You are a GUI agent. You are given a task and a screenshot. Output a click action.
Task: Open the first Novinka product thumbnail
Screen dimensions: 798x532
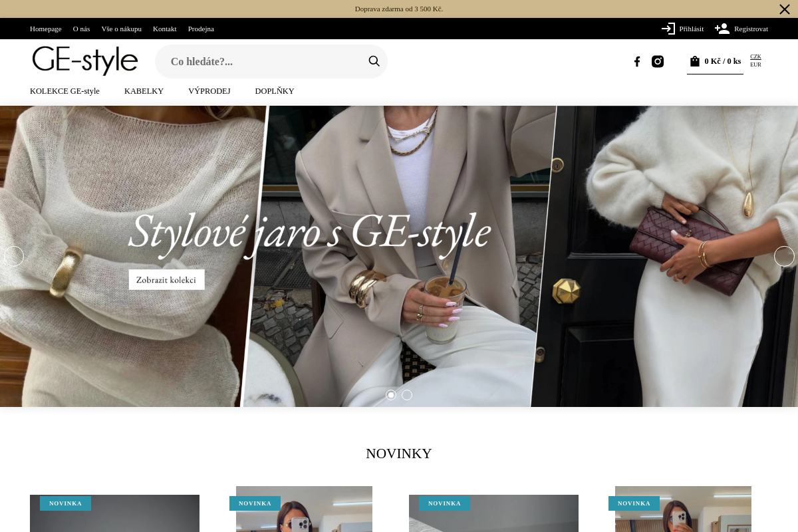pos(114,517)
